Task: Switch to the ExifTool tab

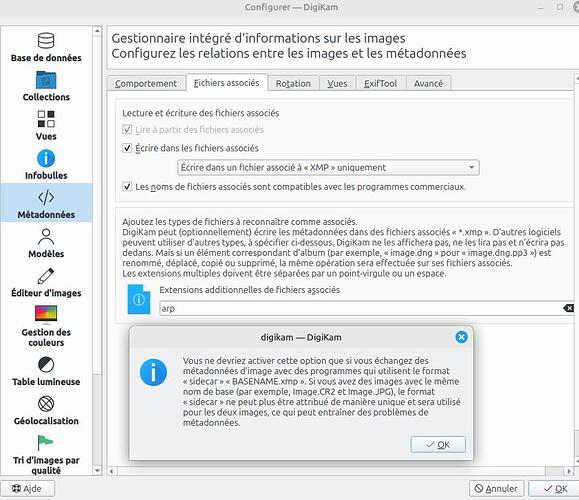Action: [380, 83]
